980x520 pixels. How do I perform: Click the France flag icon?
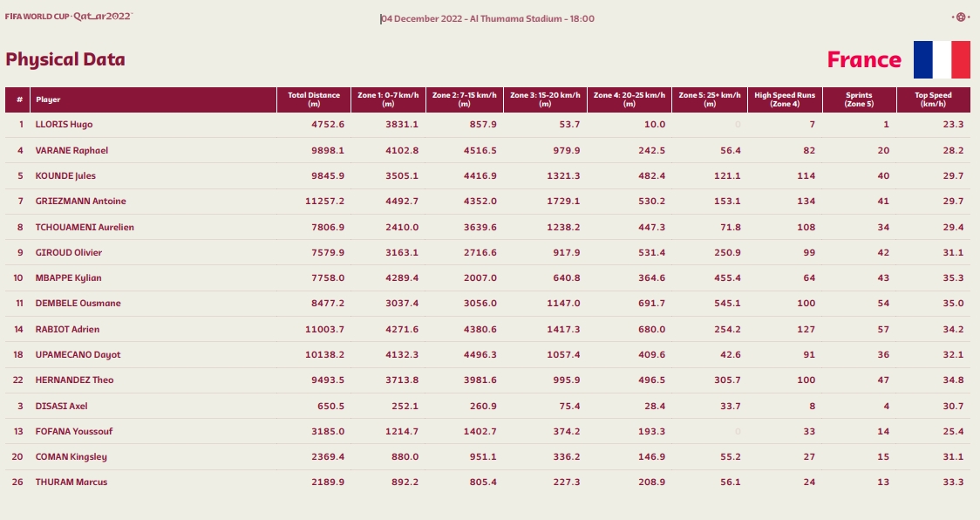[942, 60]
